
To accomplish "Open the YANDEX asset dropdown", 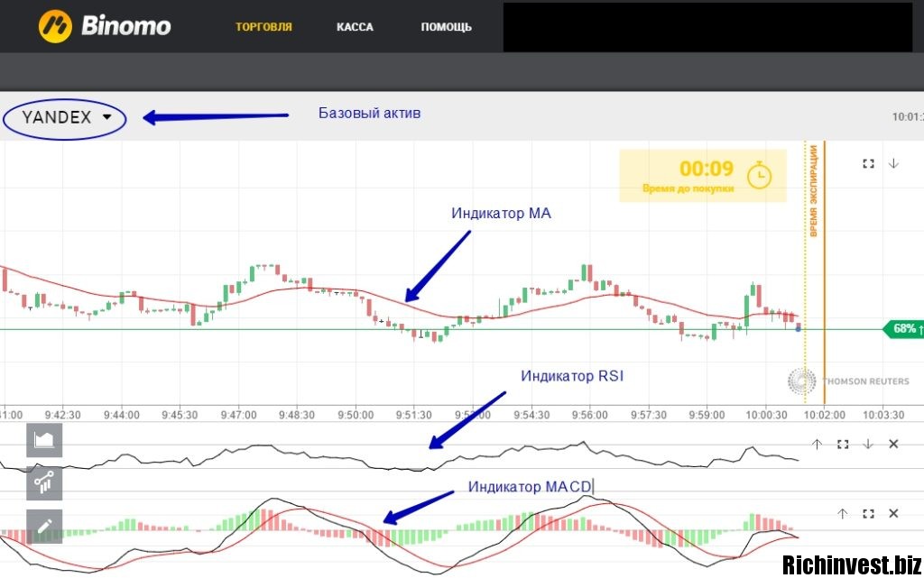I will pyautogui.click(x=65, y=118).
